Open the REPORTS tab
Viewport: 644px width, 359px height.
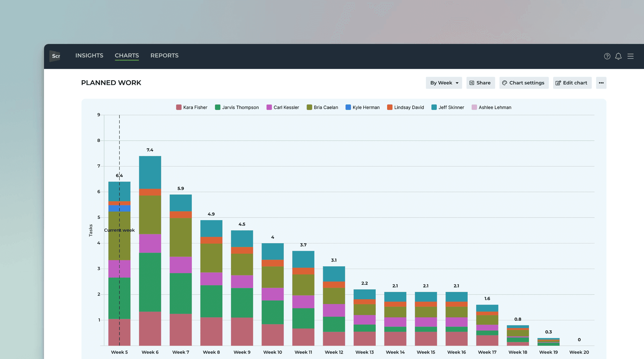click(x=164, y=55)
